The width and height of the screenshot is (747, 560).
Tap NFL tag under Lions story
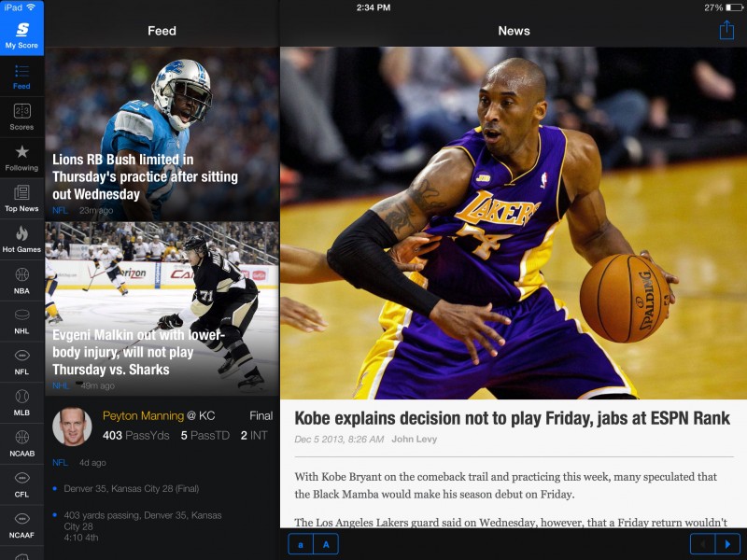60,211
